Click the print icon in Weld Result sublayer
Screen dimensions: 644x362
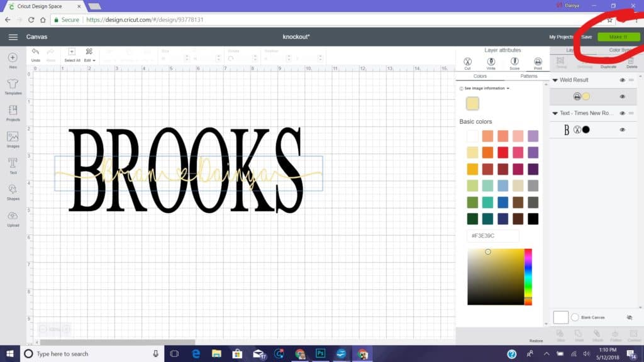[x=577, y=96]
